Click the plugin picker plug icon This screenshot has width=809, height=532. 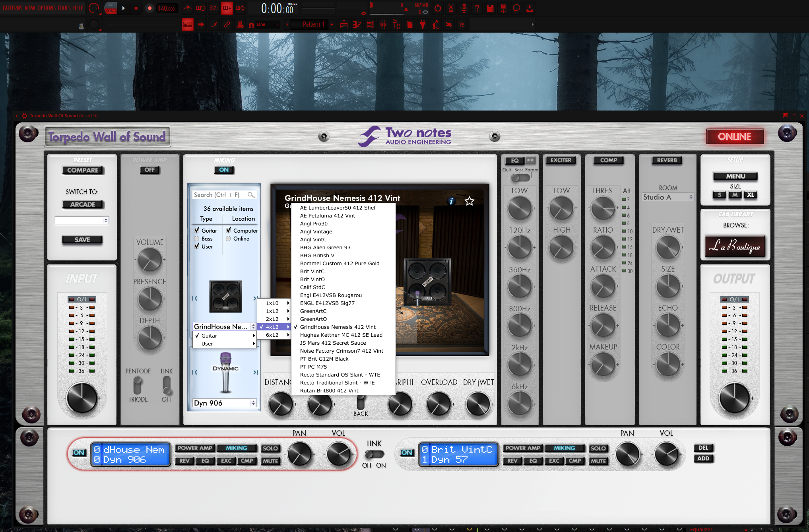(x=423, y=25)
